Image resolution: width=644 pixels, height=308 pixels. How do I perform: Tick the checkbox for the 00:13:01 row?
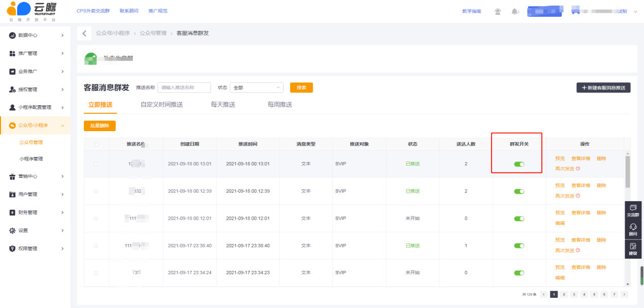click(96, 164)
